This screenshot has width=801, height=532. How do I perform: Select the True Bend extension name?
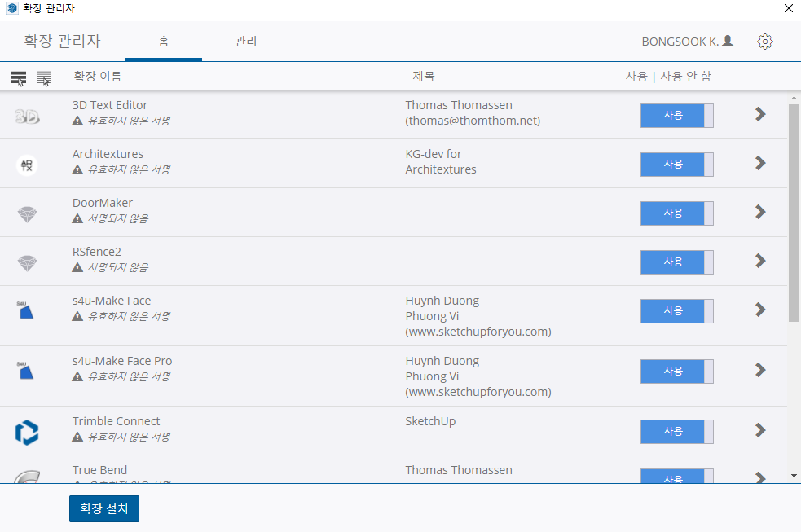click(99, 470)
